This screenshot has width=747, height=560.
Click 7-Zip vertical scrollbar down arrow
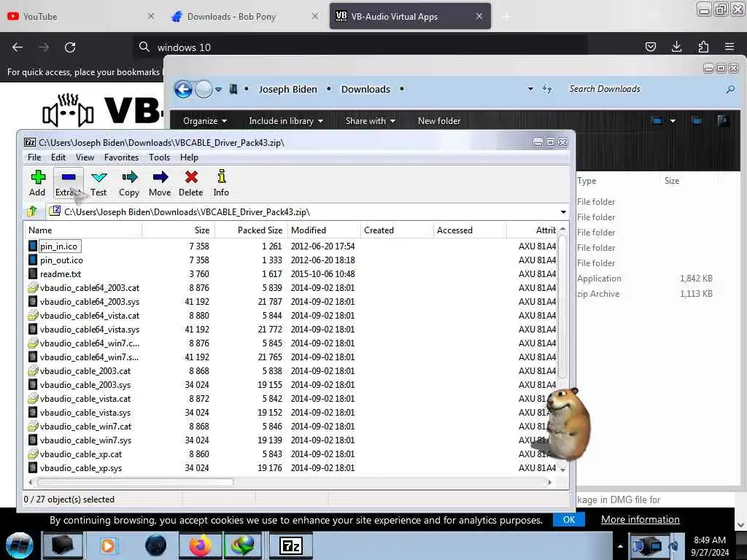pyautogui.click(x=562, y=469)
